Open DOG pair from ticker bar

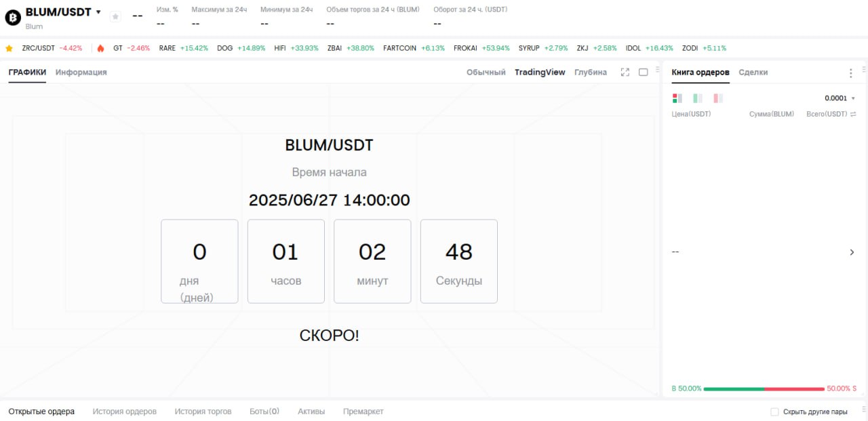point(241,48)
